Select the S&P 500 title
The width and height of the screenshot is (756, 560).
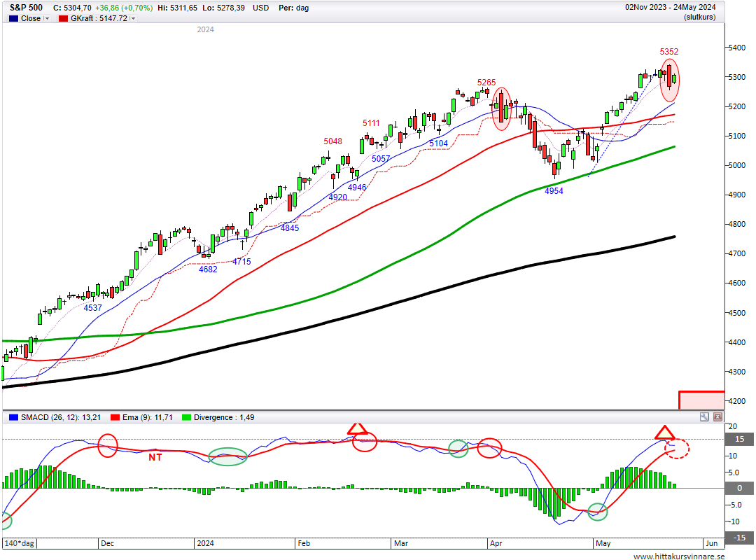coord(26,7)
